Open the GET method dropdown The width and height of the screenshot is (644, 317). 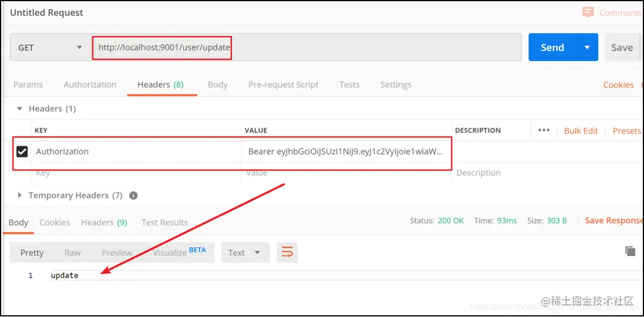[x=50, y=48]
